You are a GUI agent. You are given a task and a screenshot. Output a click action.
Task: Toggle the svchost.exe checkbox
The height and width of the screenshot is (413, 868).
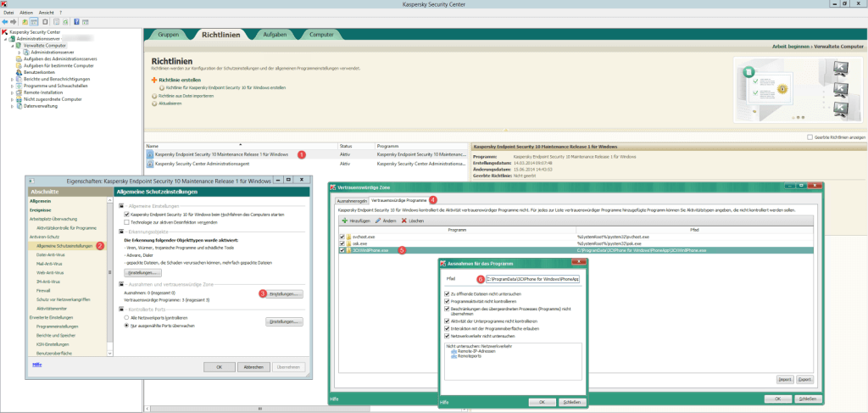pos(342,237)
